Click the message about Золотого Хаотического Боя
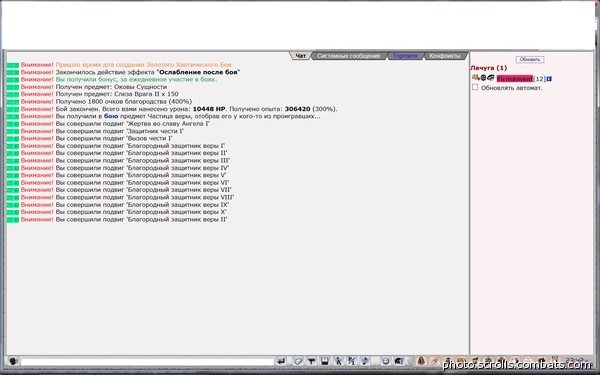This screenshot has width=600, height=375. [143, 65]
